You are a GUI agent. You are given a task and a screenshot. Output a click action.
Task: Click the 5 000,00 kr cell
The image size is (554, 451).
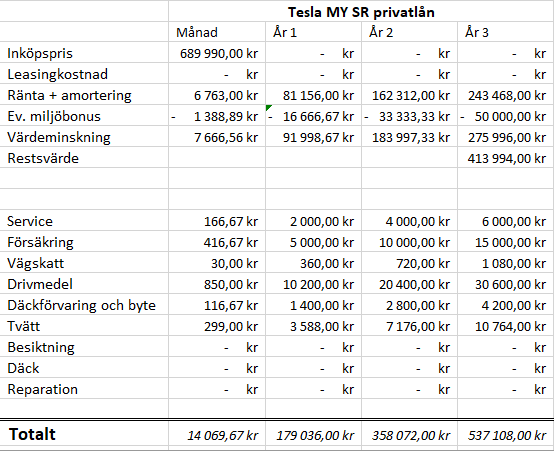[313, 242]
